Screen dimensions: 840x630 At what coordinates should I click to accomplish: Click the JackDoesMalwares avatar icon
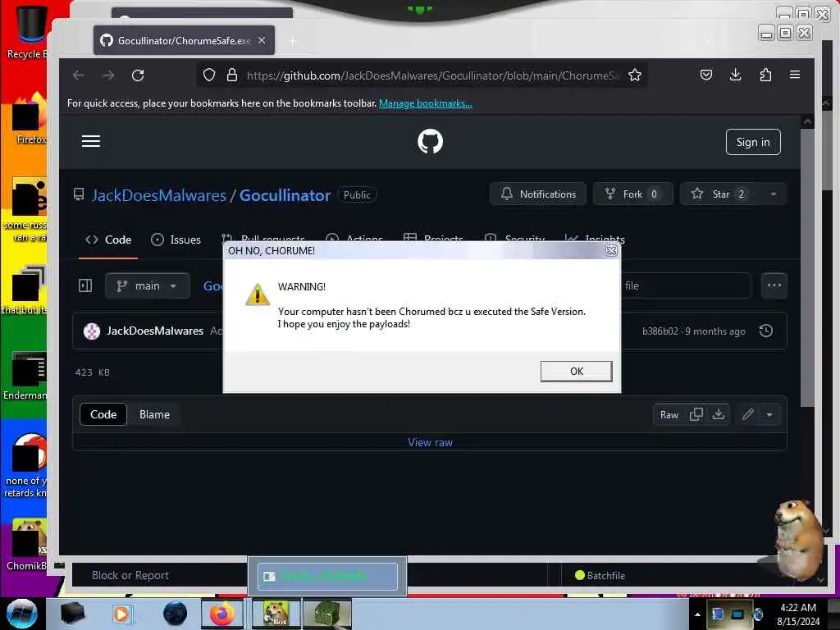pos(92,331)
